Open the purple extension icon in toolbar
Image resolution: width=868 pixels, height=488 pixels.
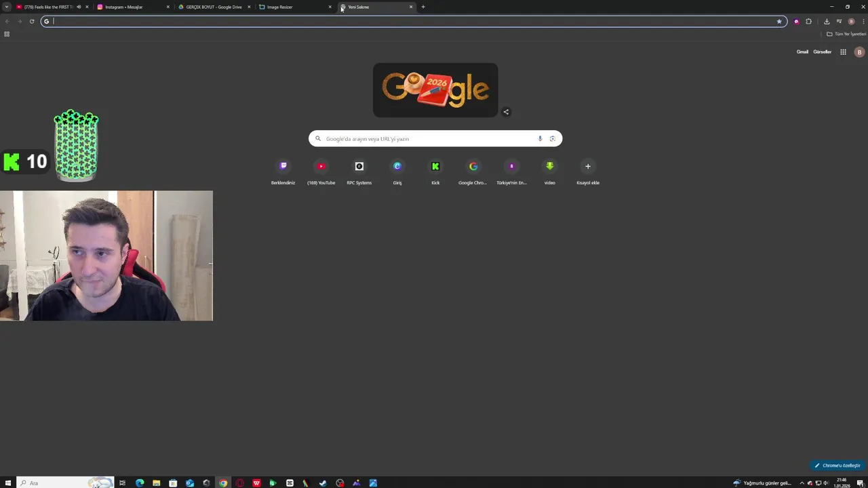[x=796, y=22]
